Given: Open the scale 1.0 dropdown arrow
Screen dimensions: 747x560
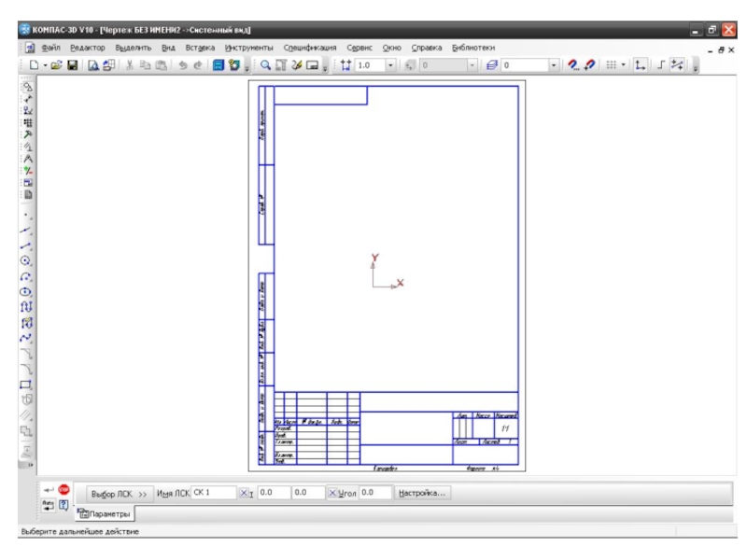Looking at the screenshot, I should point(390,65).
